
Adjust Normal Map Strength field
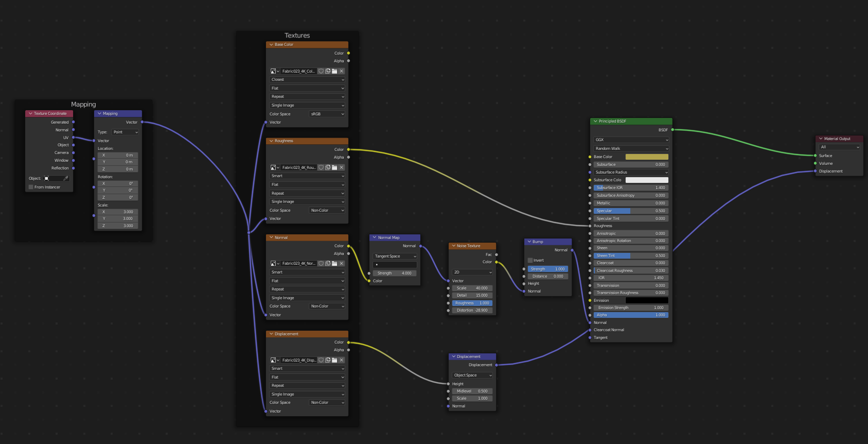coord(395,273)
